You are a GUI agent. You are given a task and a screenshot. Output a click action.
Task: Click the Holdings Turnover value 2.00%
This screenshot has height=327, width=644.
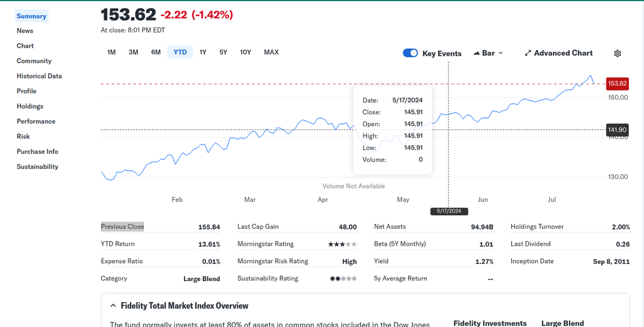[x=621, y=227]
